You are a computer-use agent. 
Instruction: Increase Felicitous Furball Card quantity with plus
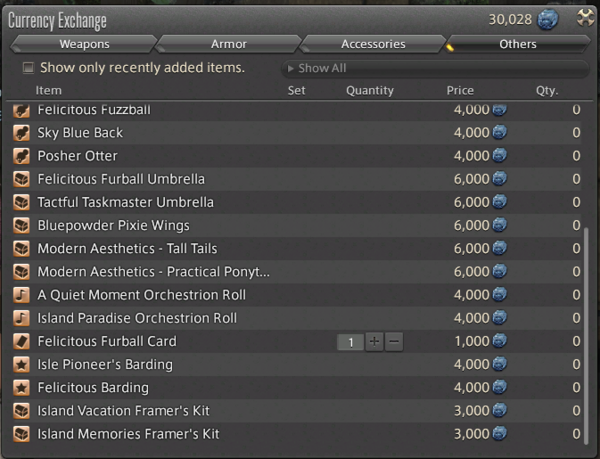coord(375,342)
